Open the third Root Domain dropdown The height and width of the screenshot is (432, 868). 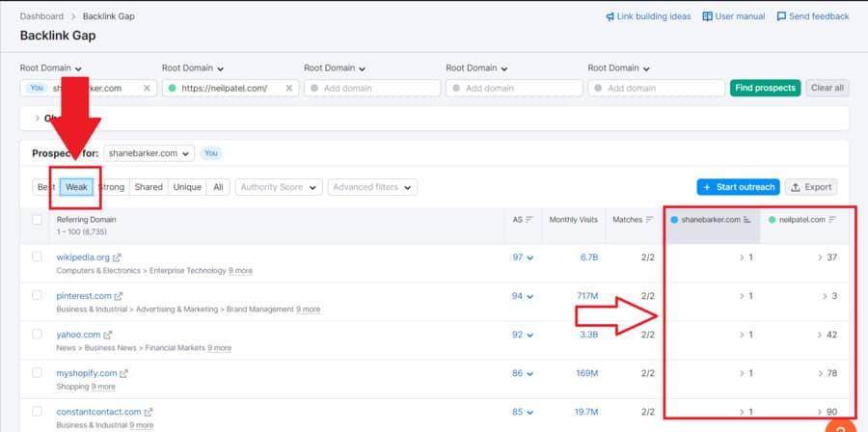tap(335, 68)
